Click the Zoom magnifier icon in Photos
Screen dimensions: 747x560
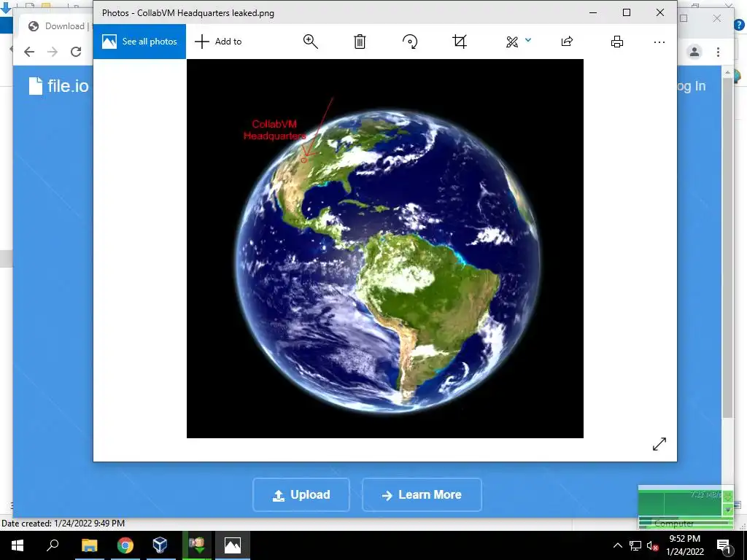coord(310,42)
